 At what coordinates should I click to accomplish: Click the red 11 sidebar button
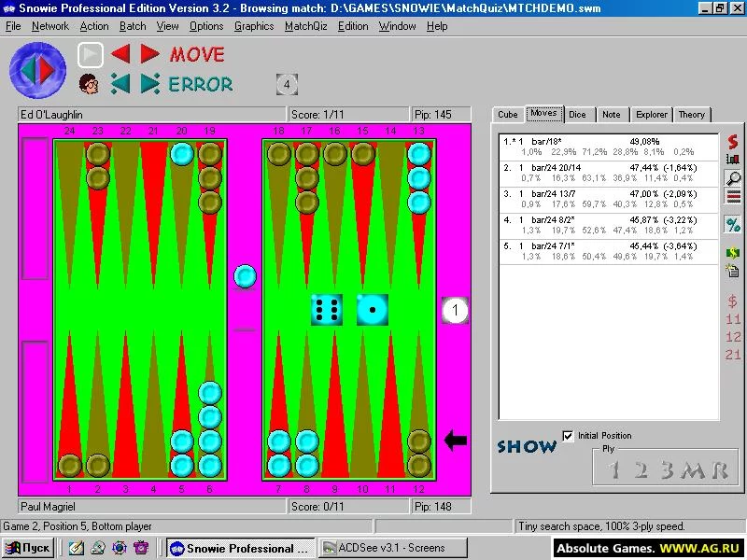pos(733,319)
